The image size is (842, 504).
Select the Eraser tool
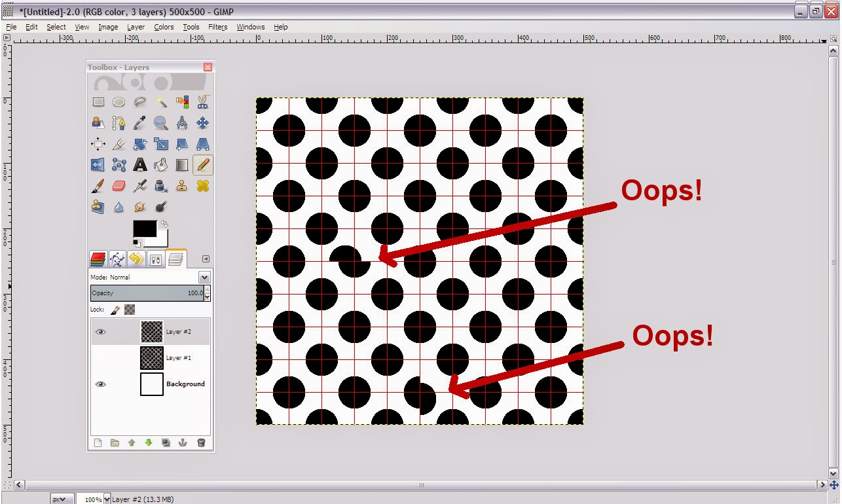pyautogui.click(x=119, y=186)
